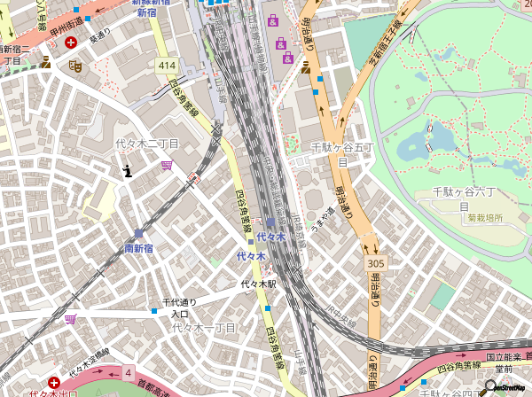Click the tourist information 'i' icon
The image size is (532, 397).
coord(129,170)
